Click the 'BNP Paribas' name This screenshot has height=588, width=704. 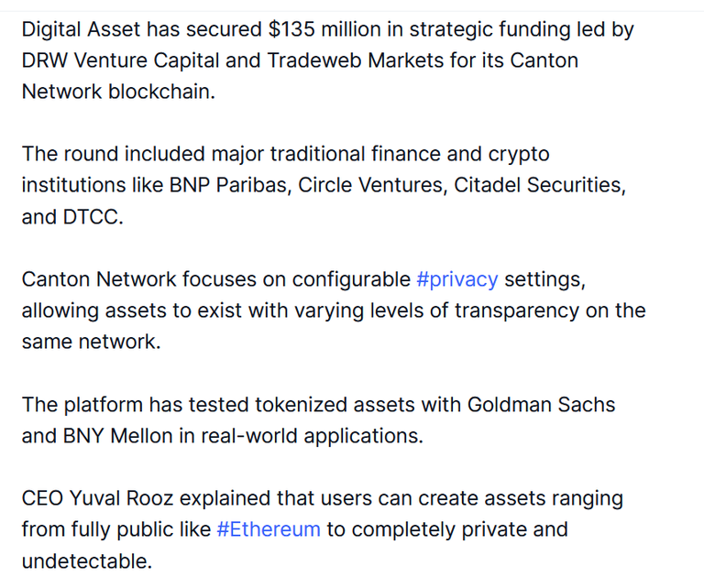[227, 185]
